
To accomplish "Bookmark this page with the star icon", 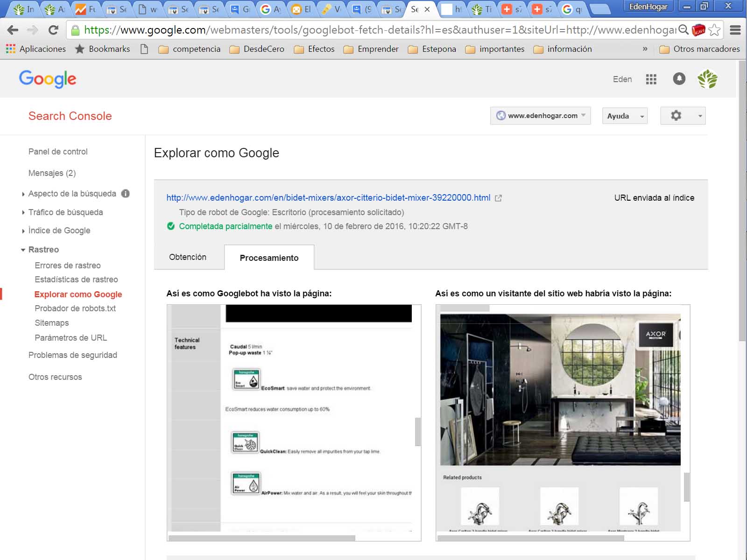I will pyautogui.click(x=714, y=30).
